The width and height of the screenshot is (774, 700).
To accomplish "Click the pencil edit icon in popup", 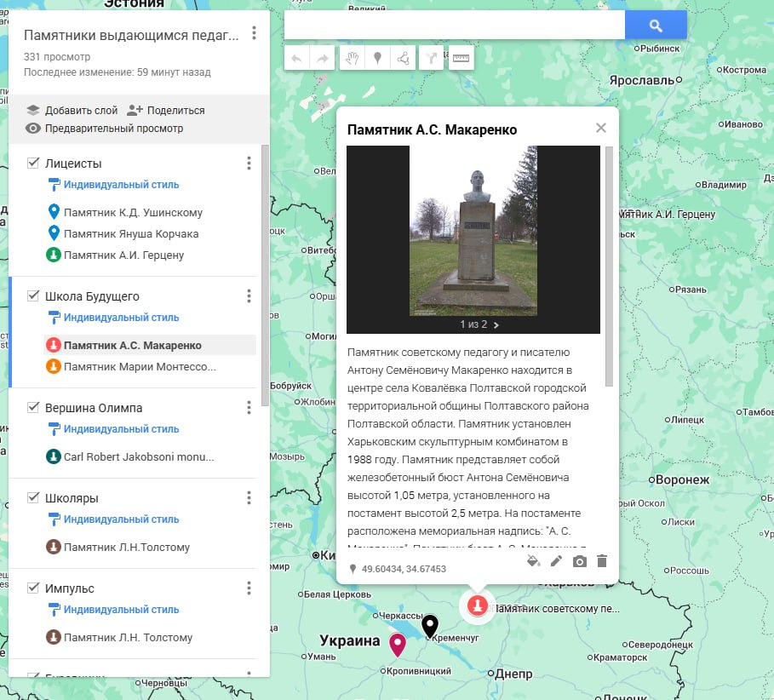I will (x=556, y=561).
